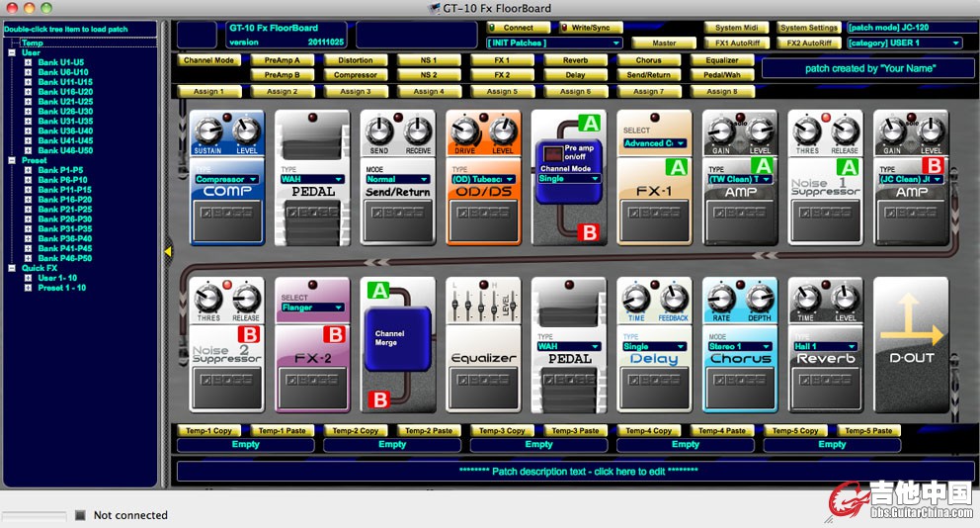
Task: Click the top-row WAH PEDAL treadle
Action: pos(312,220)
